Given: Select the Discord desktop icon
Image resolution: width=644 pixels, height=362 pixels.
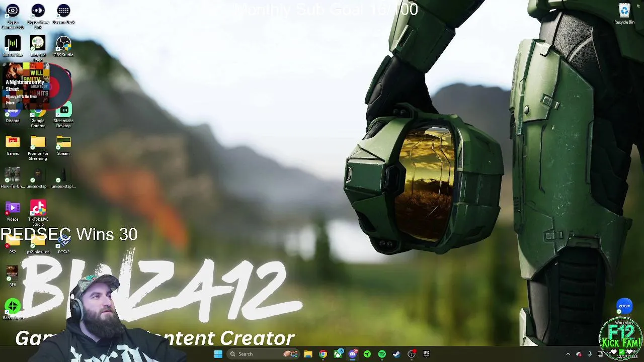Looking at the screenshot, I should pos(13,113).
